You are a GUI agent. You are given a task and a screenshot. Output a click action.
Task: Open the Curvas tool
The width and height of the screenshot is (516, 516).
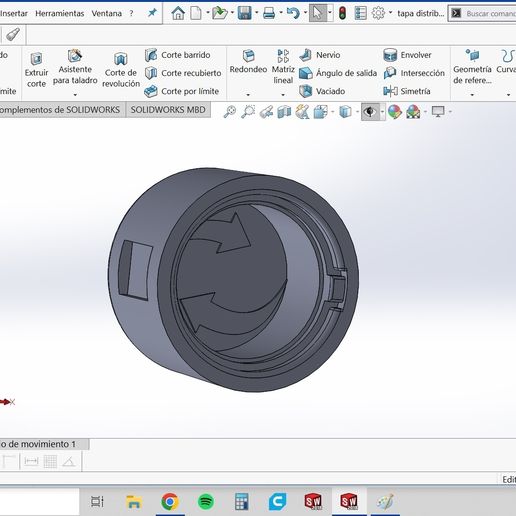click(506, 62)
